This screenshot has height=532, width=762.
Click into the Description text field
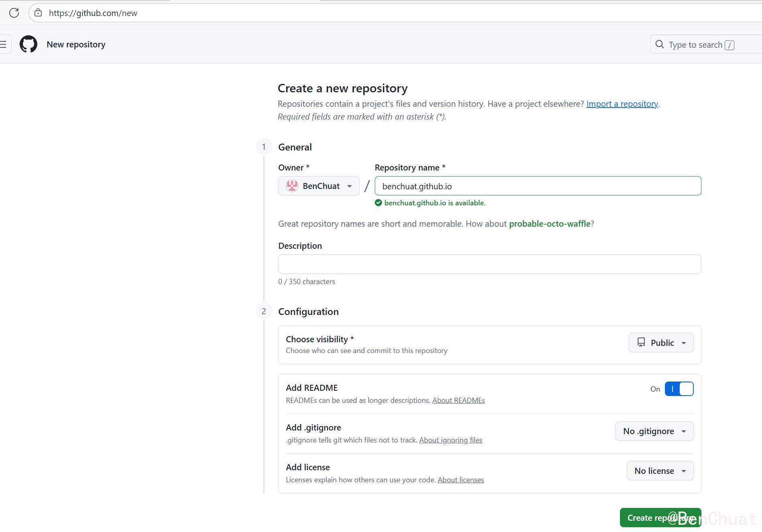tap(490, 264)
